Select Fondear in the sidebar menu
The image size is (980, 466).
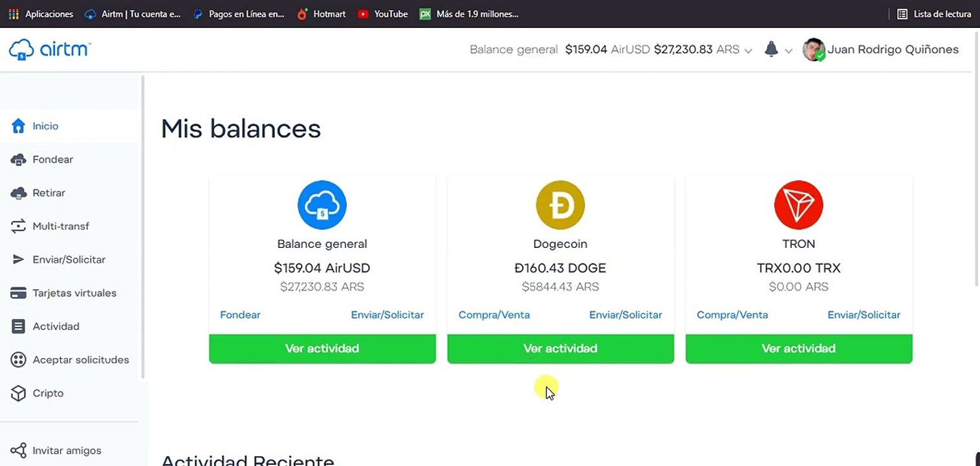click(x=52, y=160)
